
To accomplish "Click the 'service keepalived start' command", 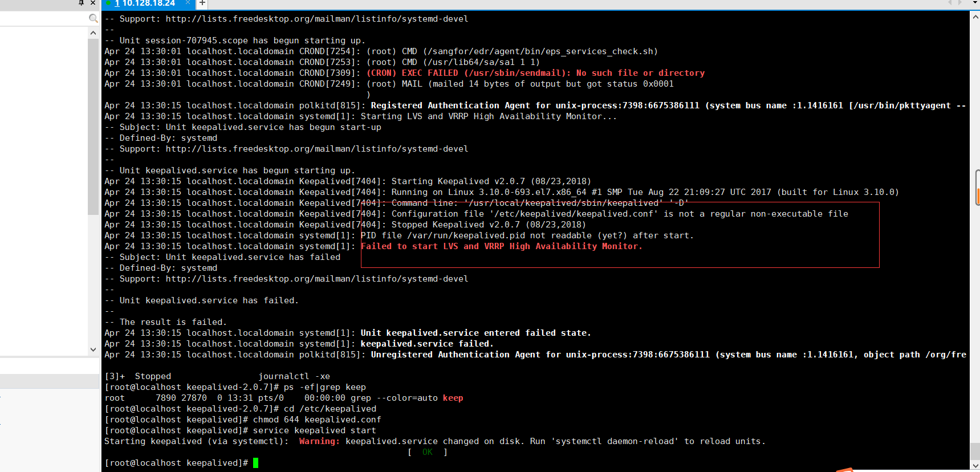I will tap(315, 430).
